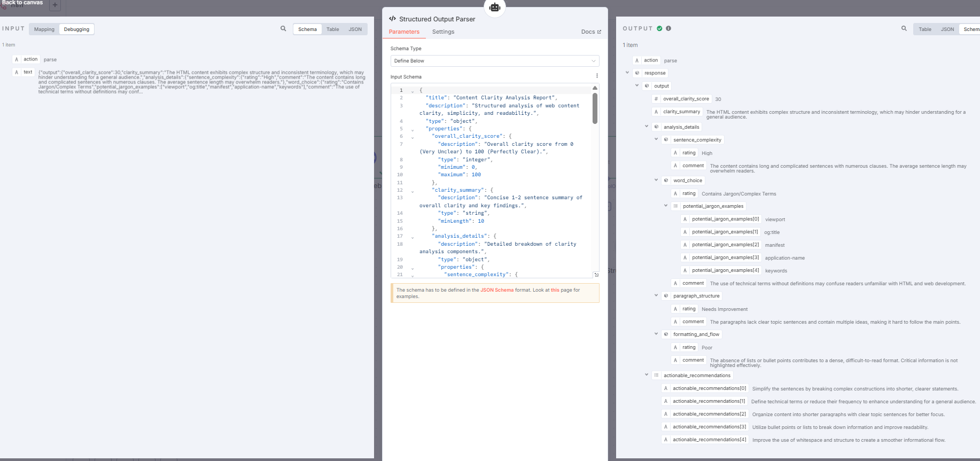
Task: Open the 'this' page link for examples
Action: 555,290
